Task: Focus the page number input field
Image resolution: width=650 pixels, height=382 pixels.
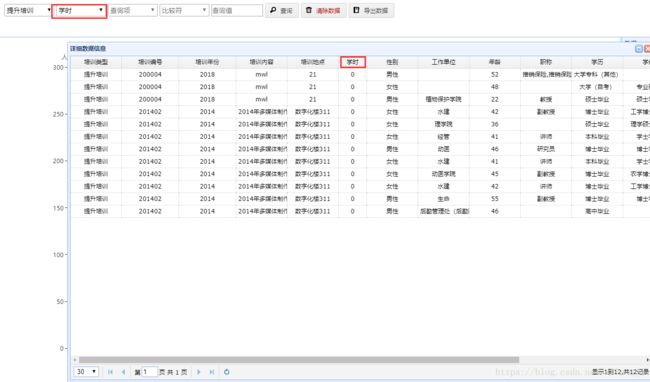Action: 150,372
